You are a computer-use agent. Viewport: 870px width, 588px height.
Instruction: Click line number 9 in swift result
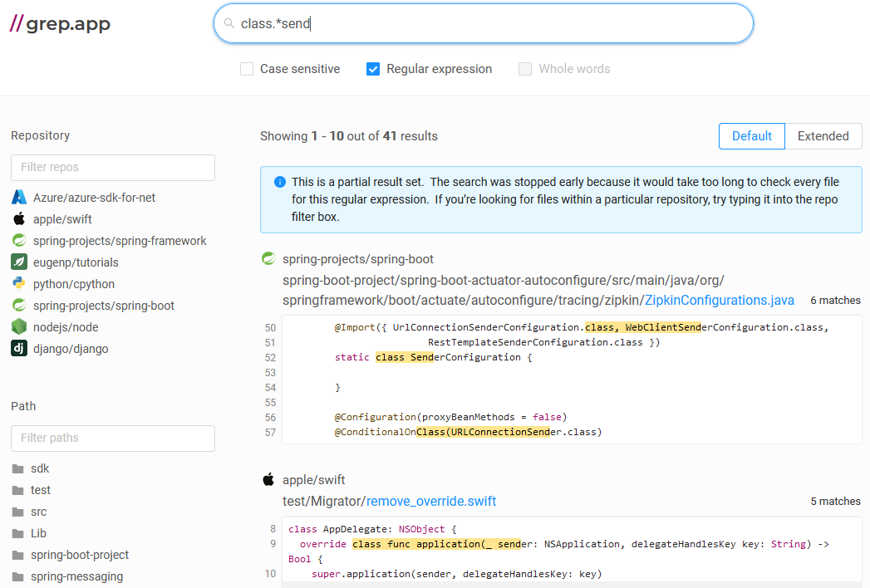(273, 544)
